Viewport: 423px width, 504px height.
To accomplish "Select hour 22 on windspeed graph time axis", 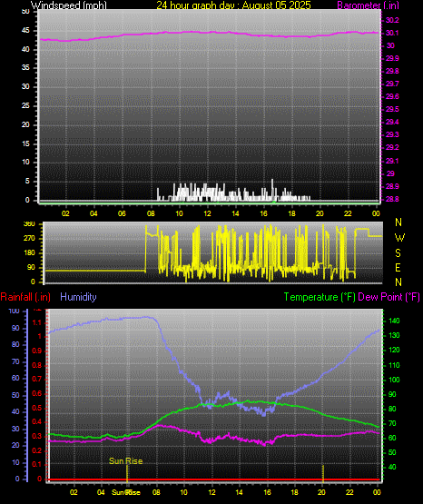I will coord(348,213).
